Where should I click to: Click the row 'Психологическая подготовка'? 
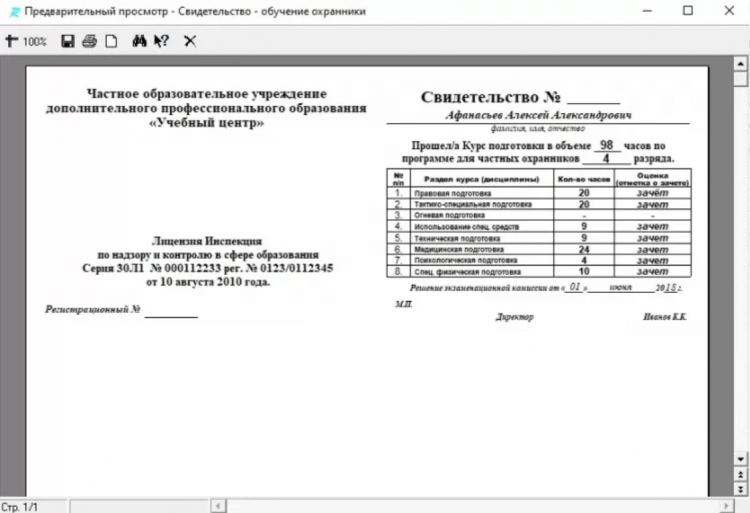click(x=539, y=261)
